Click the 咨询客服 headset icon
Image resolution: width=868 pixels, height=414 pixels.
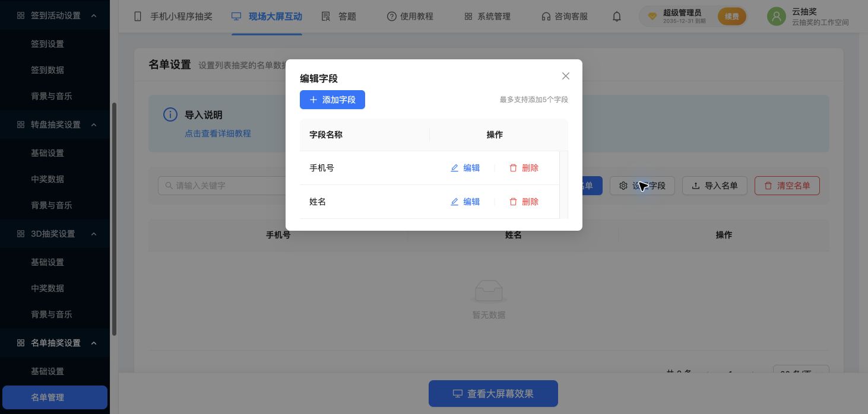[x=546, y=17]
